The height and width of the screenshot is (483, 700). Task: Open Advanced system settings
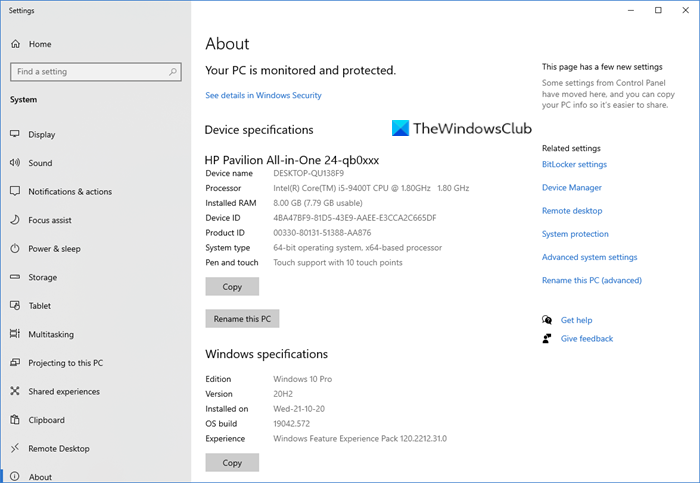[x=589, y=257]
